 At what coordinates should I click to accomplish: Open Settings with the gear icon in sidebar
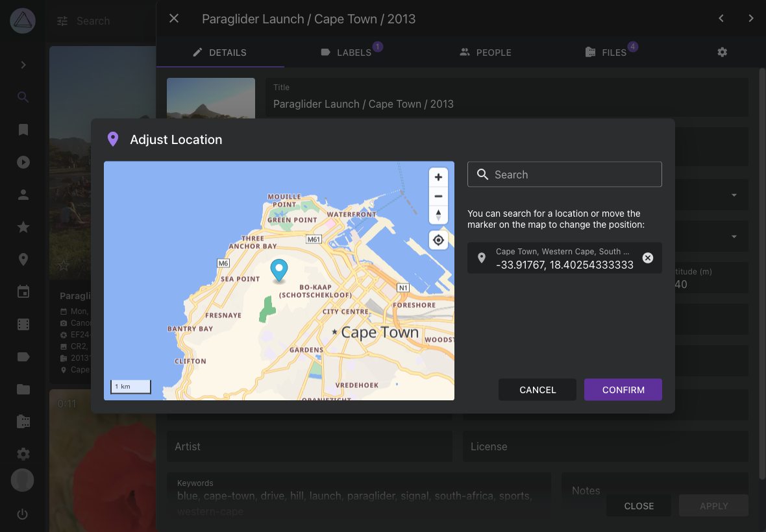pos(23,453)
